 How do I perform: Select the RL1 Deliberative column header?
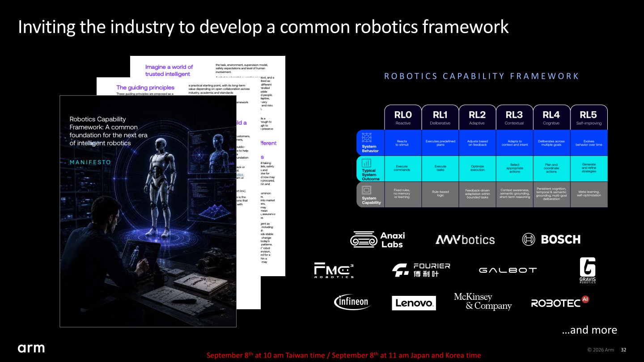point(440,117)
